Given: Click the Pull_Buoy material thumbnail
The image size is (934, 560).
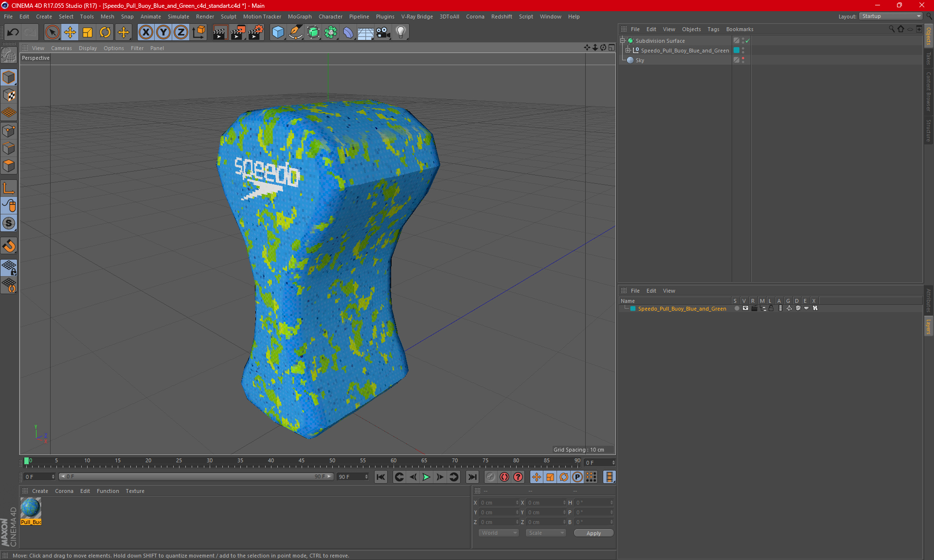Looking at the screenshot, I should [31, 508].
